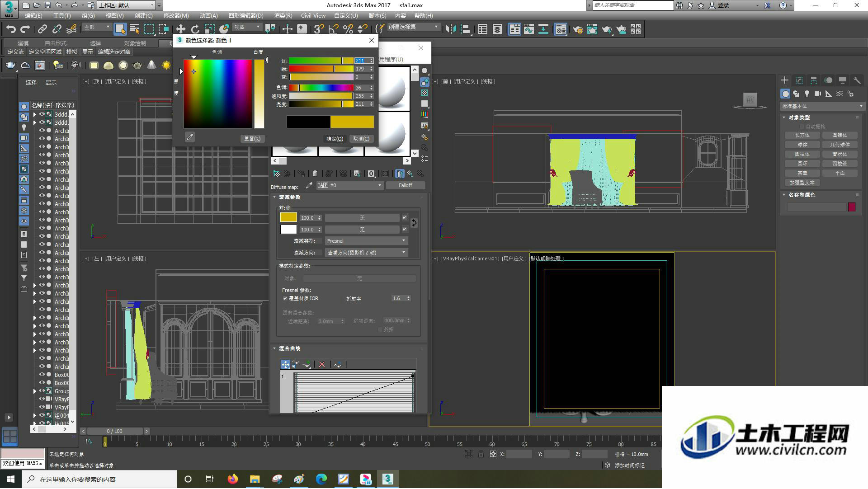
Task: Click 色调 hue slider in Color Selector
Action: pyautogui.click(x=321, y=88)
